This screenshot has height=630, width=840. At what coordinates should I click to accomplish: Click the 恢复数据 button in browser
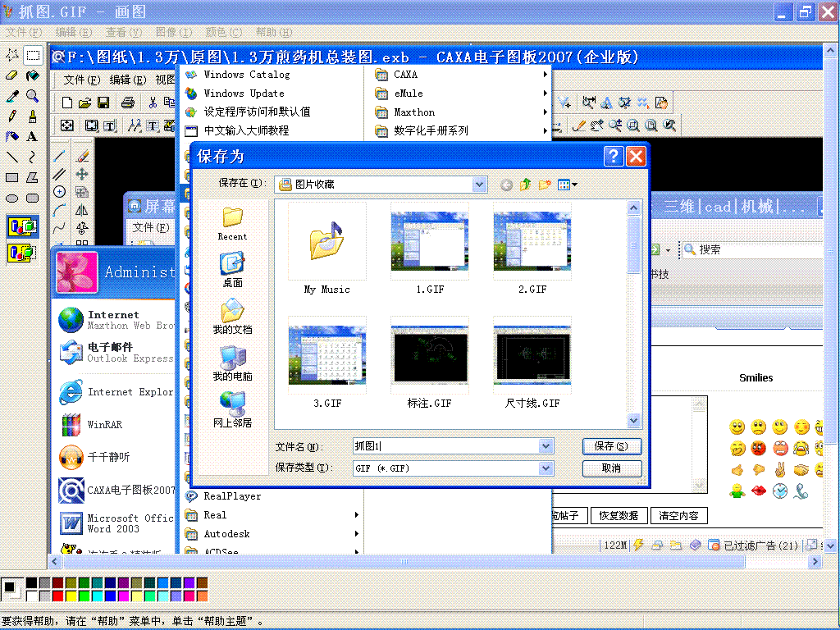click(619, 515)
